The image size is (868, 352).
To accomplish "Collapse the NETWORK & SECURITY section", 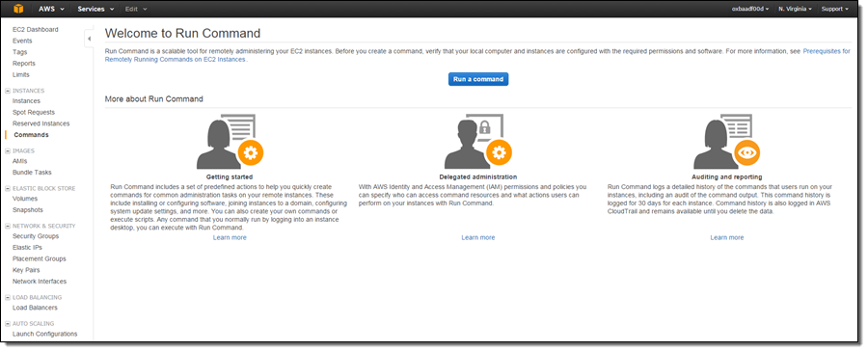I will point(8,226).
